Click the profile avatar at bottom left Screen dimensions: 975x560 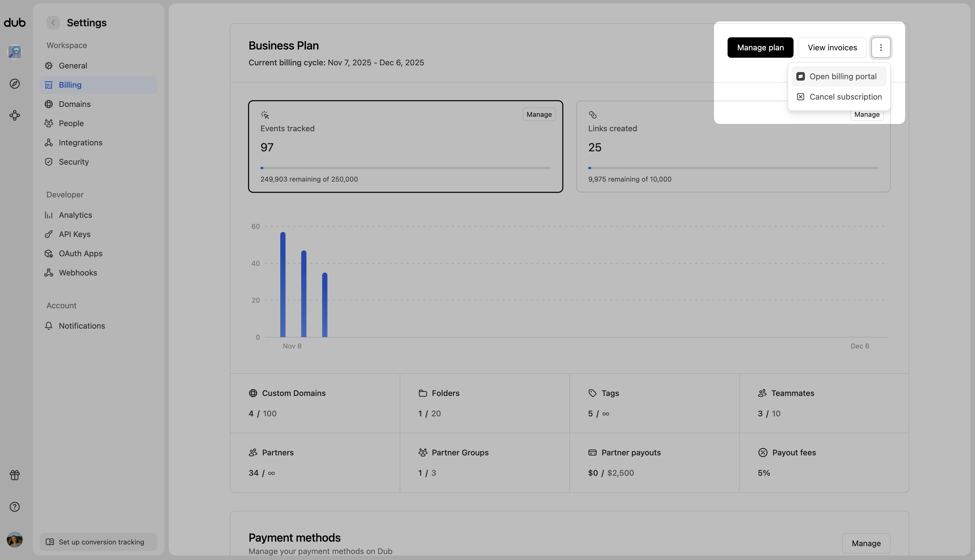click(x=14, y=539)
